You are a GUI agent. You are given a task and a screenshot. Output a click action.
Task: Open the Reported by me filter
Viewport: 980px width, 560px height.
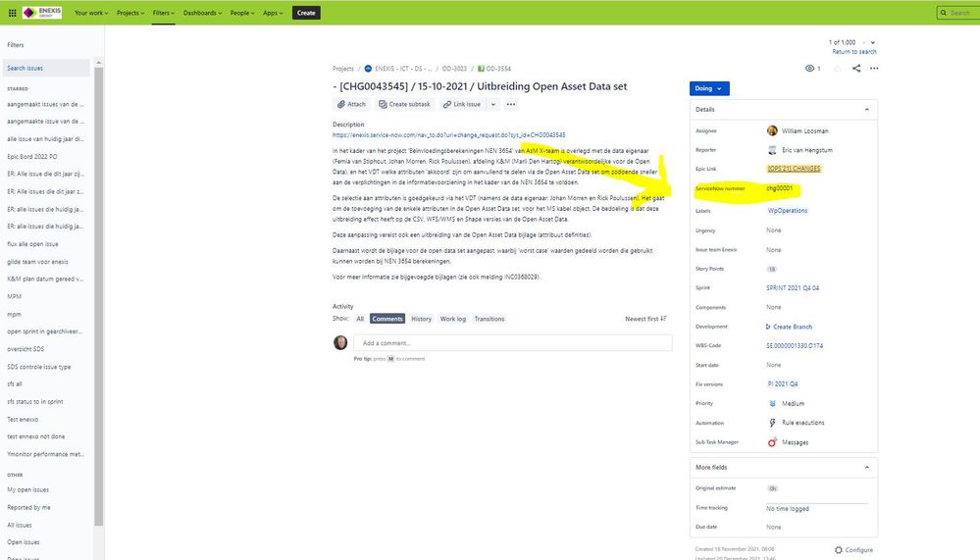[x=28, y=507]
